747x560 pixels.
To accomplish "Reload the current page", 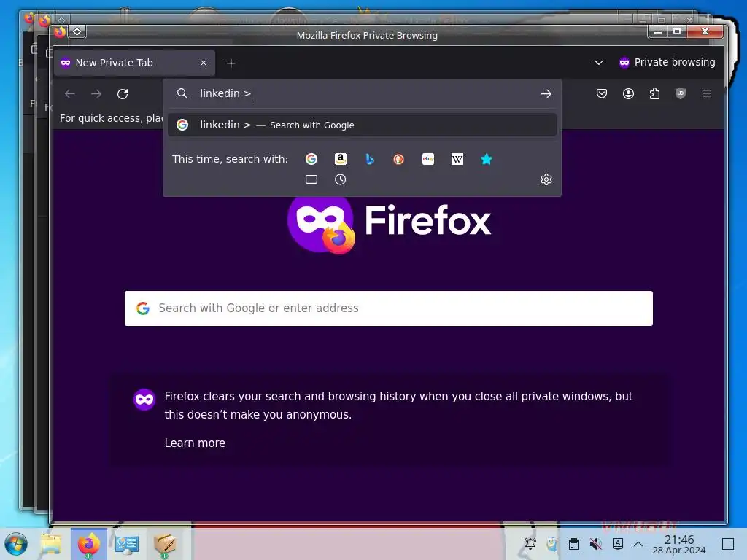I will coord(123,94).
